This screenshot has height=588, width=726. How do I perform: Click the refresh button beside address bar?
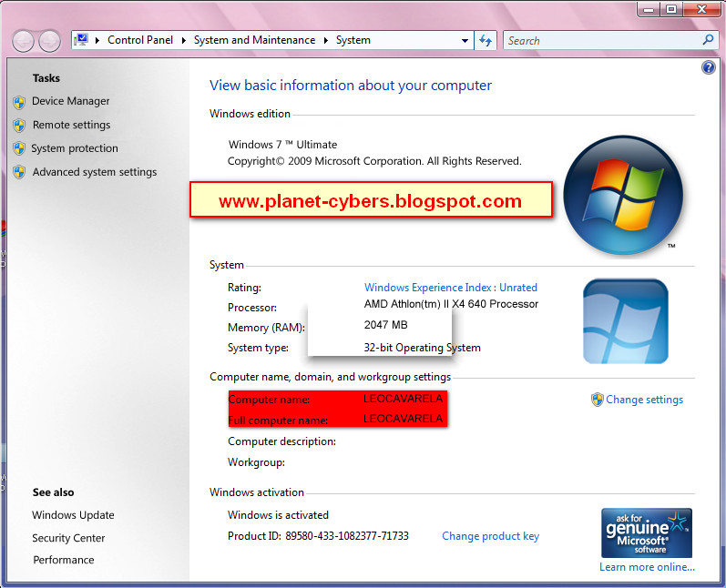(x=486, y=40)
